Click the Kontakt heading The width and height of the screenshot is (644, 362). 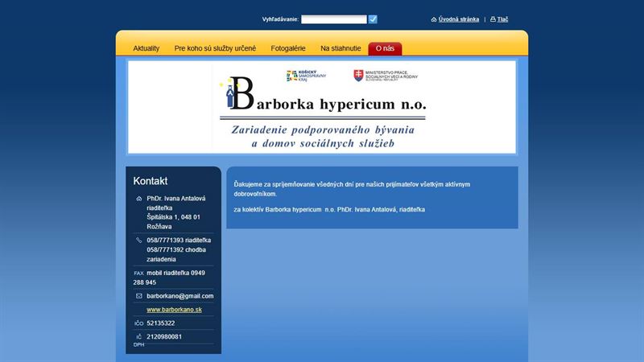click(151, 181)
